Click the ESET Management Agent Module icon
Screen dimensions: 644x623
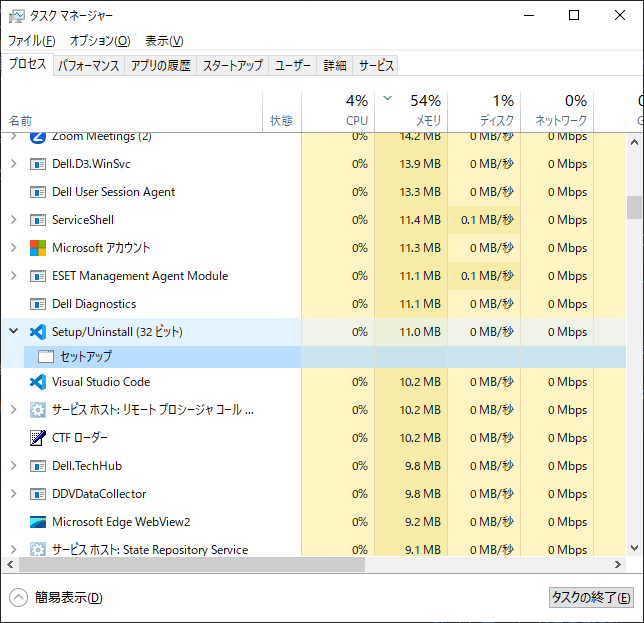point(38,276)
